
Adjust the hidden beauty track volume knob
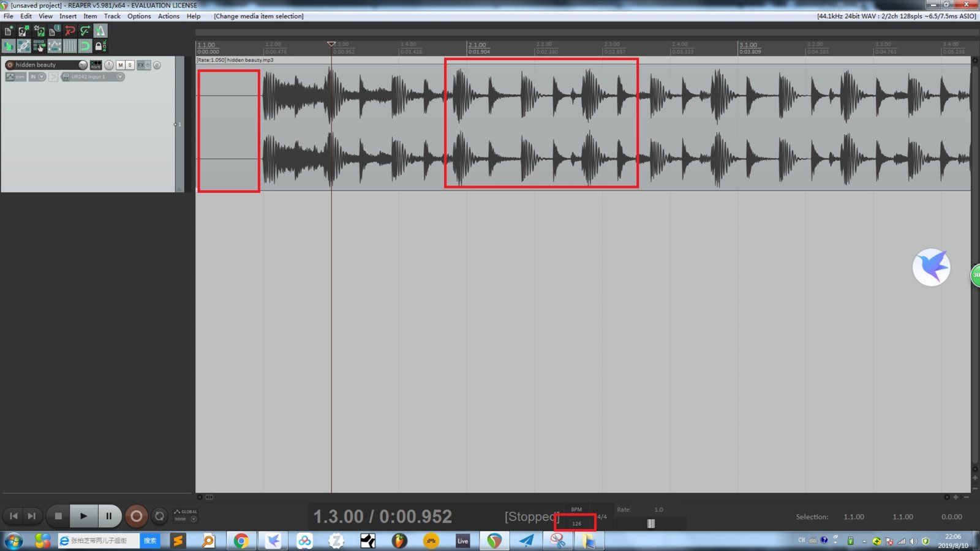coord(83,65)
